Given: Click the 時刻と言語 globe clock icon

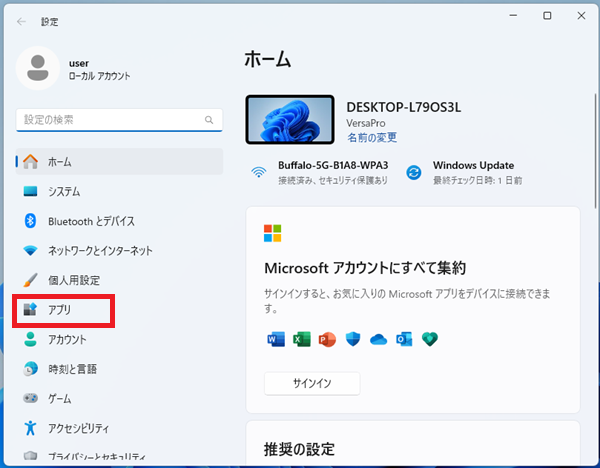Looking at the screenshot, I should [x=31, y=369].
